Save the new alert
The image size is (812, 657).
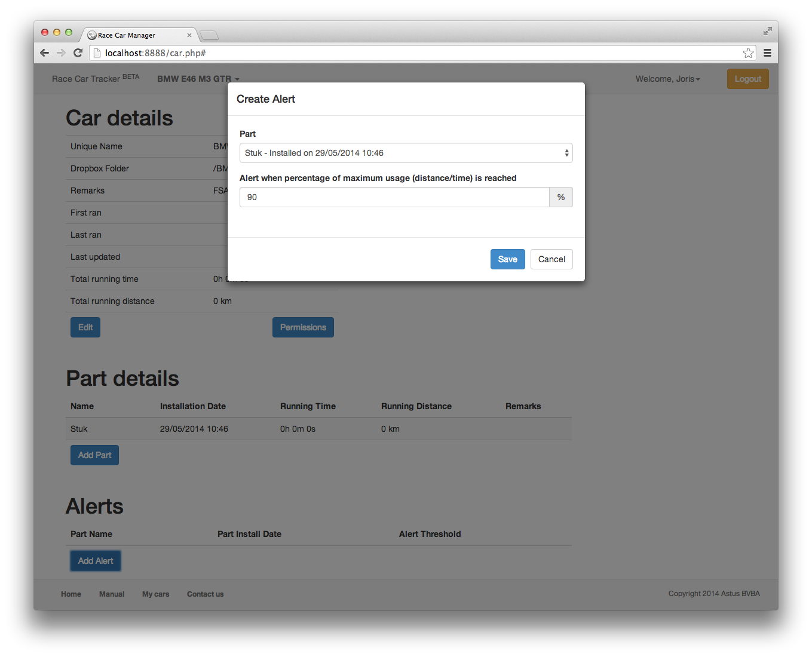[x=507, y=259]
